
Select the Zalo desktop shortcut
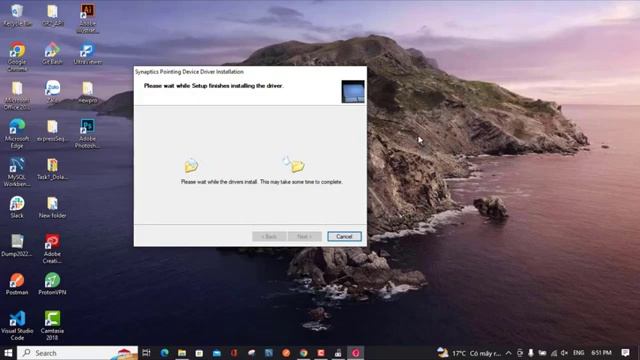coord(52,91)
